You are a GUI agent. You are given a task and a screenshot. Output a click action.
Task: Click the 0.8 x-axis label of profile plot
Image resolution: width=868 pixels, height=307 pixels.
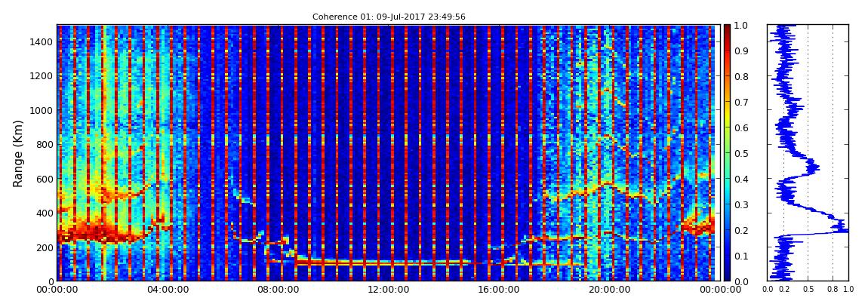coord(833,290)
